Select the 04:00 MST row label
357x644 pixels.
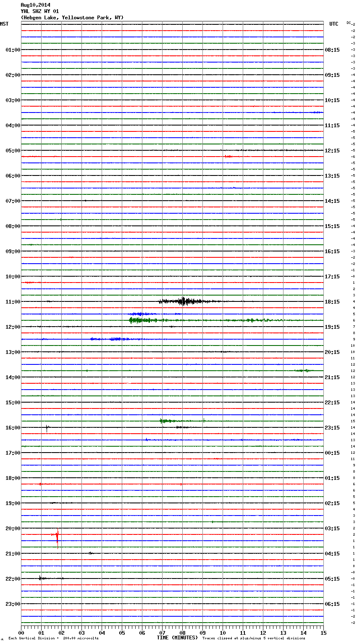pyautogui.click(x=13, y=126)
